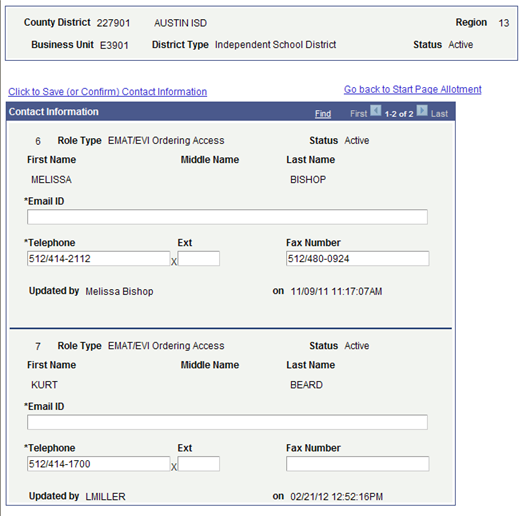Select row 7 Role Type EMAT/EVI Ordering Access

[x=166, y=346]
